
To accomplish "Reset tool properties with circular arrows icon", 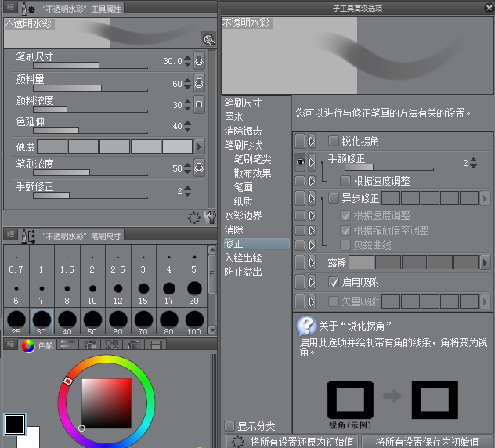I will click(193, 218).
